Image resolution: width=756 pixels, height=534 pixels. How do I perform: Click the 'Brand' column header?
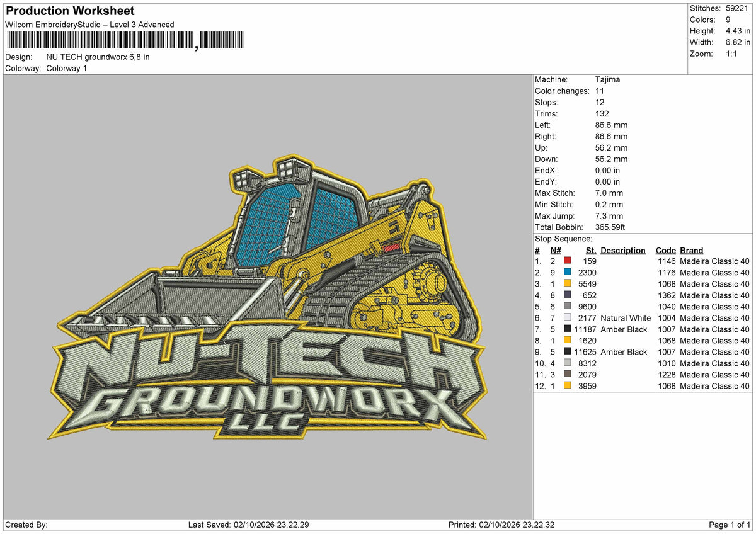click(692, 250)
